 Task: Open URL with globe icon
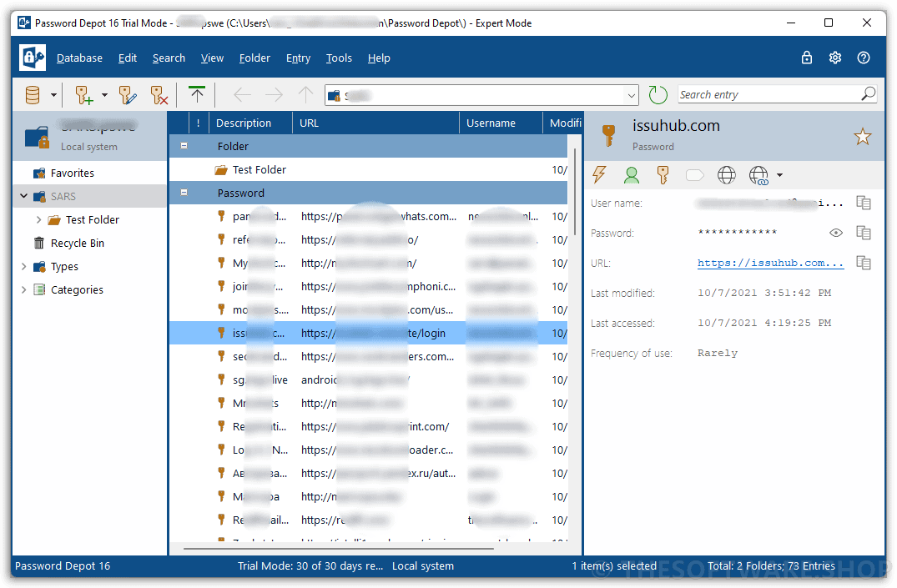point(727,175)
